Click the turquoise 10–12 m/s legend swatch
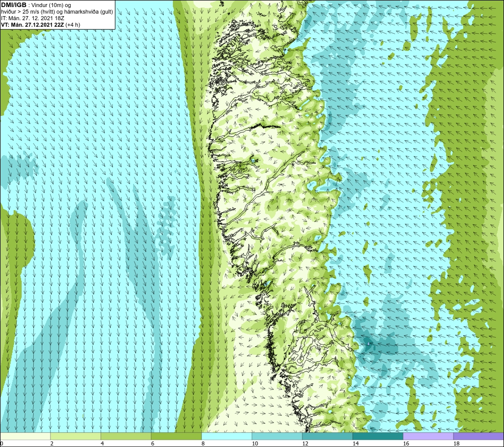The image size is (504, 447). point(277,436)
